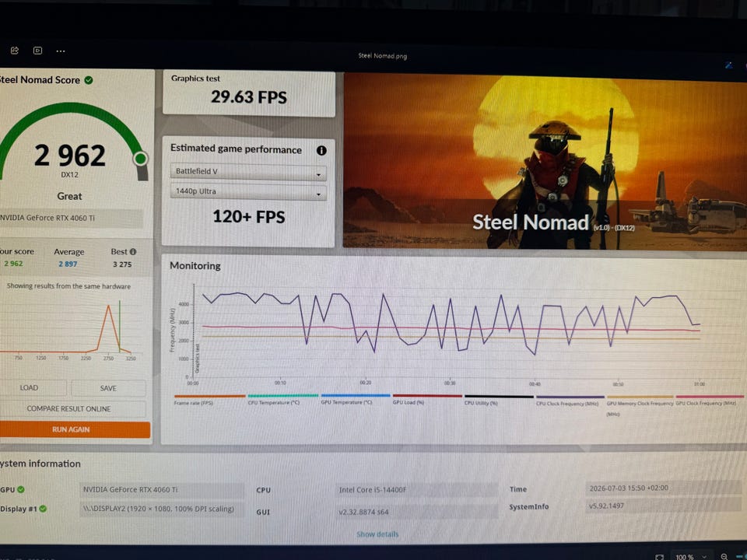Click the Show details link
The image size is (747, 560).
tap(377, 534)
